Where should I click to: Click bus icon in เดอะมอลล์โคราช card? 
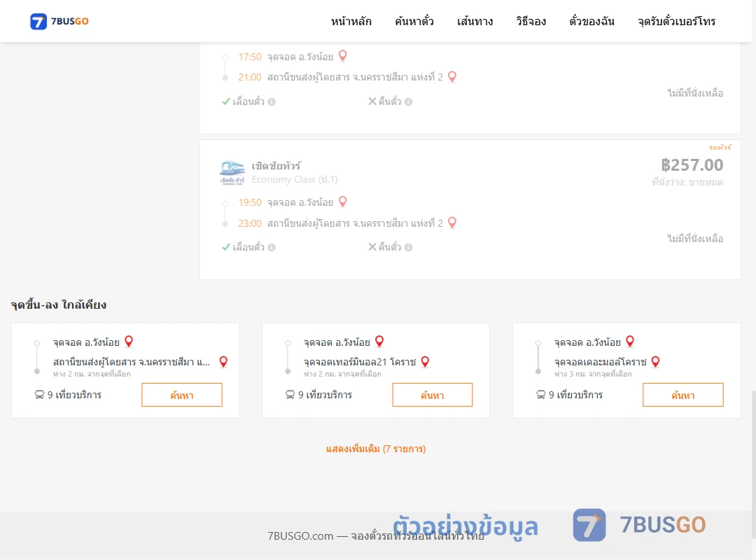click(540, 395)
